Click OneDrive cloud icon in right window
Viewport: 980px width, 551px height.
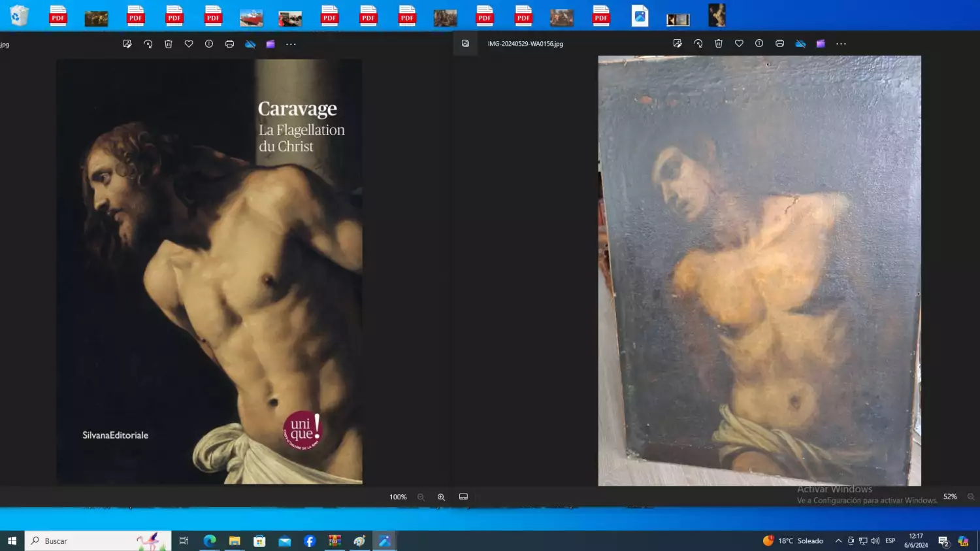click(800, 44)
